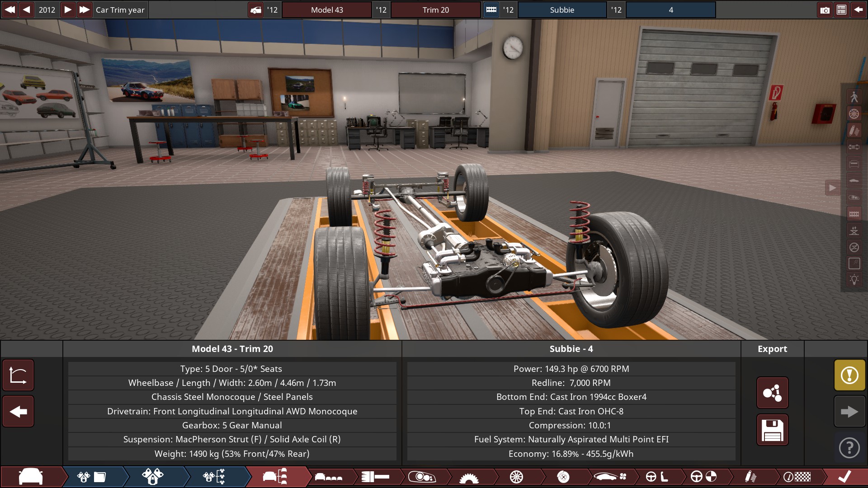Click the Export label
The image size is (868, 488).
tap(772, 349)
